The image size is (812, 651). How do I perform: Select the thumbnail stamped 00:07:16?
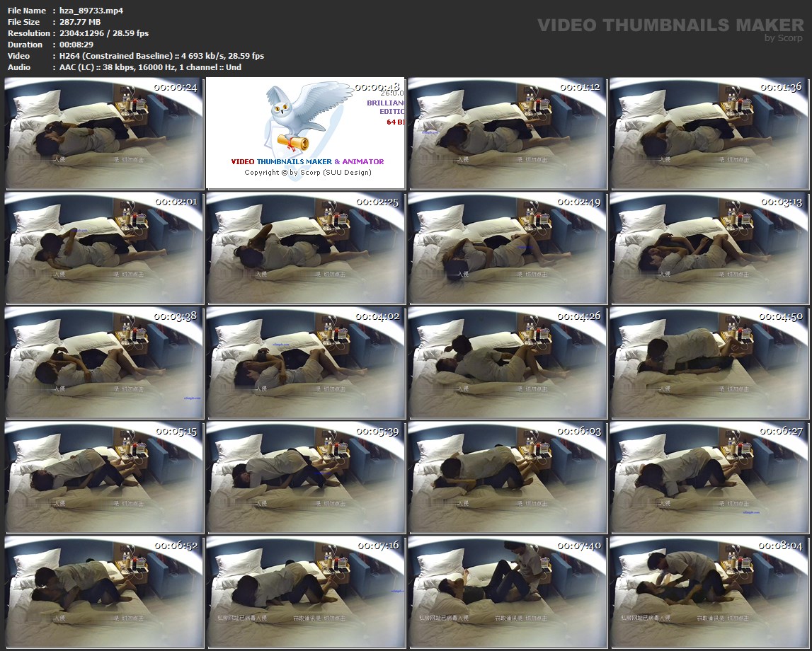pyautogui.click(x=306, y=592)
